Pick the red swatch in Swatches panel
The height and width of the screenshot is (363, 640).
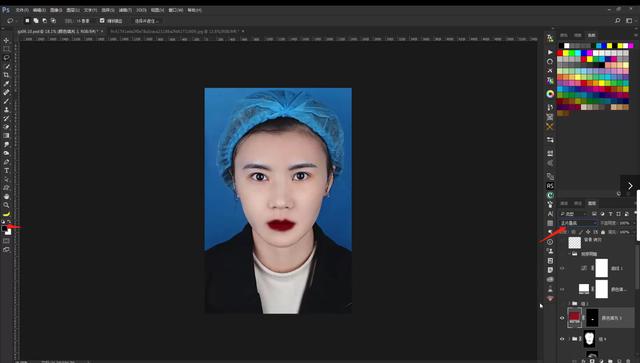[560, 53]
